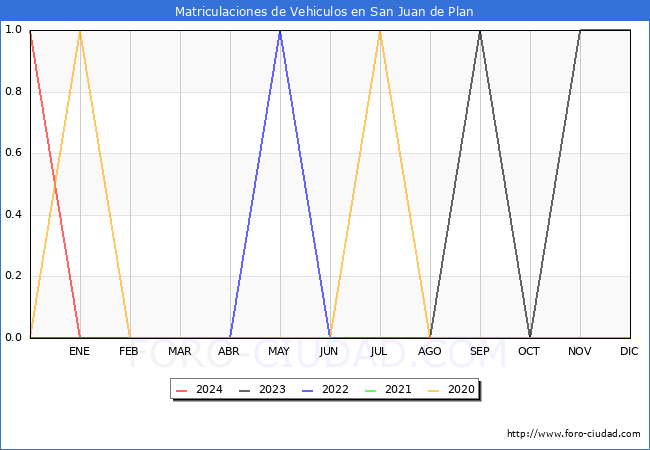This screenshot has width=650, height=450.
Task: Open the foro-ciudad.com URL text
Action: tap(574, 434)
